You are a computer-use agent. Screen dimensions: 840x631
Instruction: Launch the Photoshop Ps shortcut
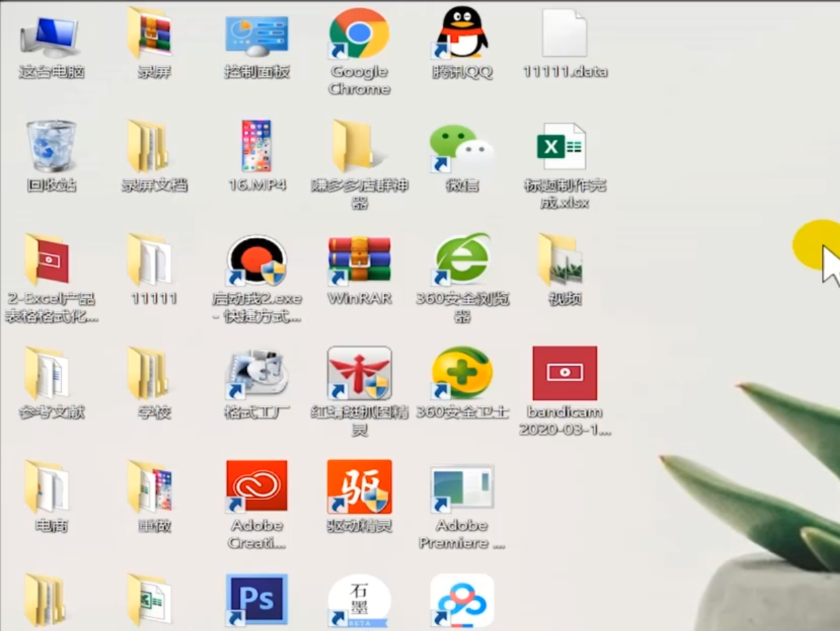[x=257, y=600]
